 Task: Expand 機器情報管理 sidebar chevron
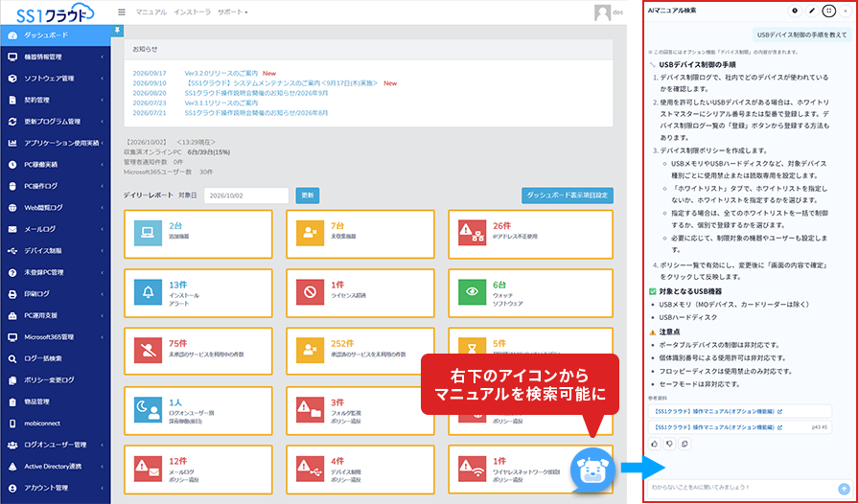(103, 57)
